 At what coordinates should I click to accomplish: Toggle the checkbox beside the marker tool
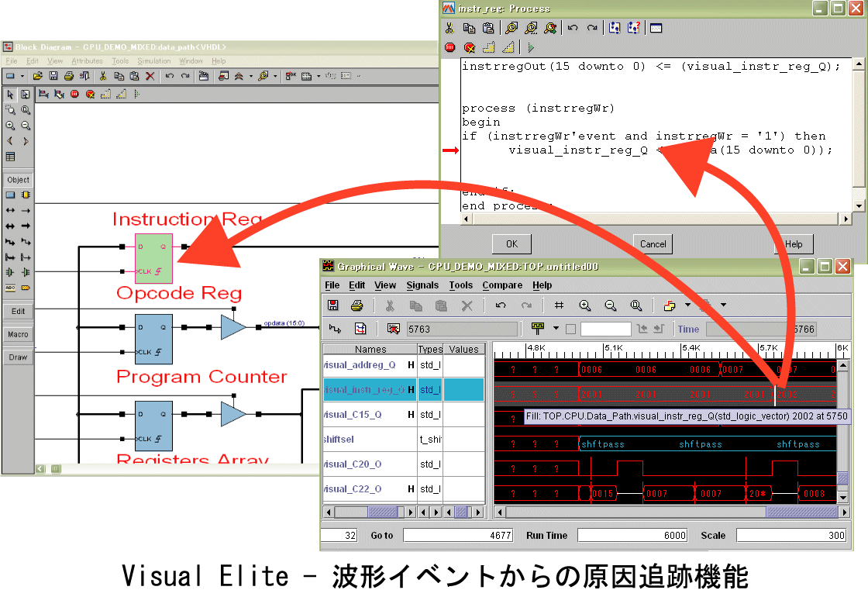570,329
